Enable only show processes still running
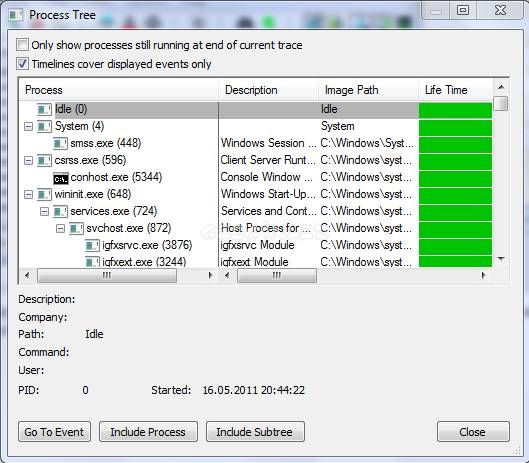 click(23, 45)
